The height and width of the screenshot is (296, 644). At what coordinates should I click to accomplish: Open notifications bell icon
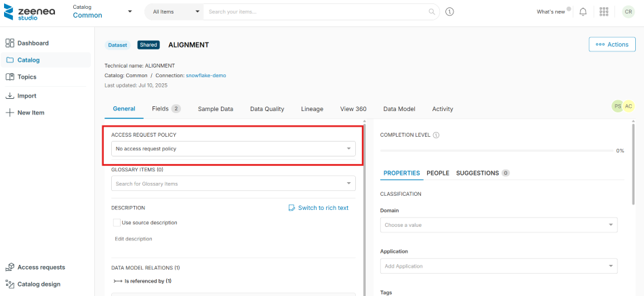583,12
